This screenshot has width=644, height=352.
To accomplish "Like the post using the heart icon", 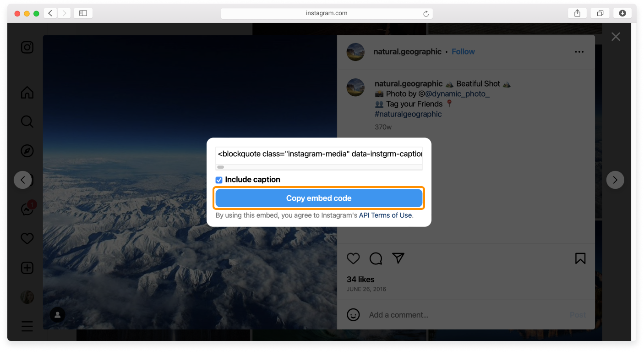I will [353, 258].
